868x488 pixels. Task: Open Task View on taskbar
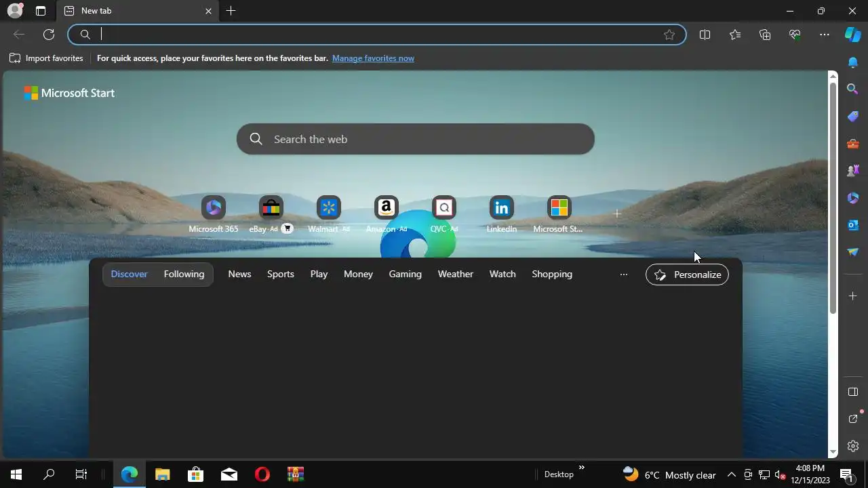click(x=81, y=474)
